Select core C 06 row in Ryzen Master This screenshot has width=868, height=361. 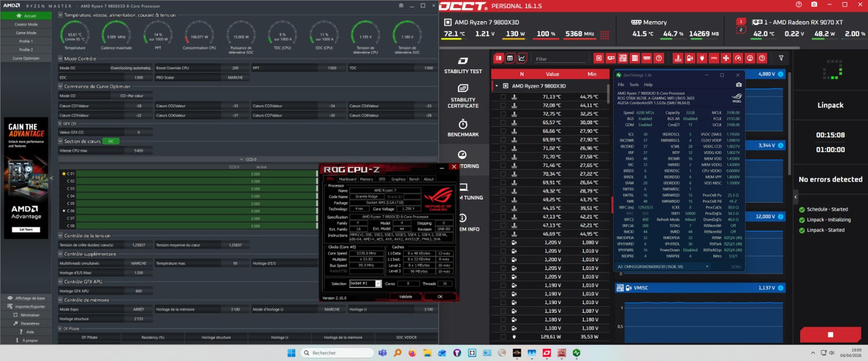click(190, 211)
